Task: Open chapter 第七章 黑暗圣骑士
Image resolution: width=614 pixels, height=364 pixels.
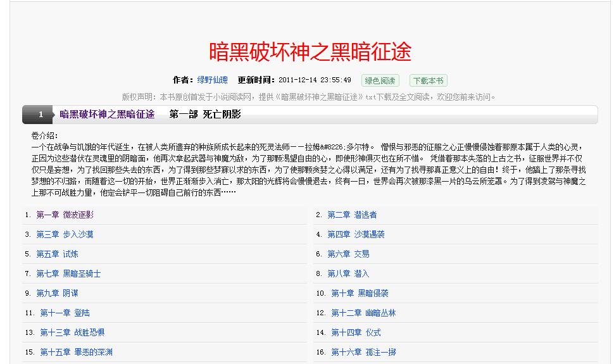Action: tap(69, 274)
